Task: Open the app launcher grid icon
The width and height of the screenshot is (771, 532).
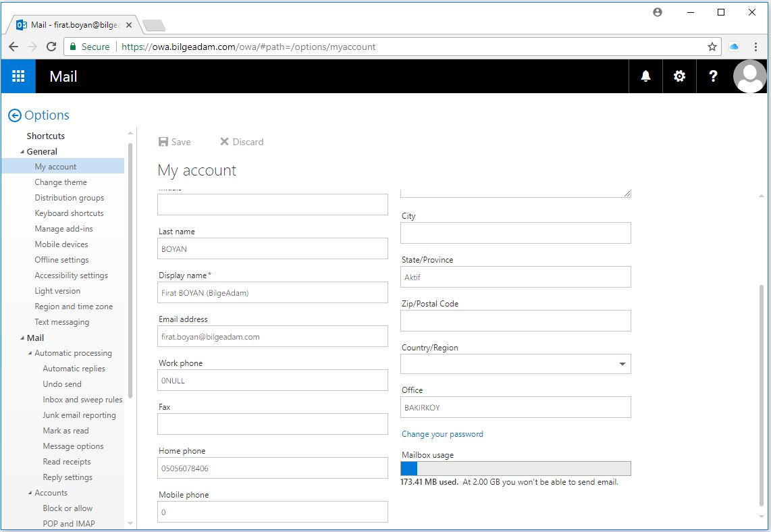Action: click(x=18, y=76)
